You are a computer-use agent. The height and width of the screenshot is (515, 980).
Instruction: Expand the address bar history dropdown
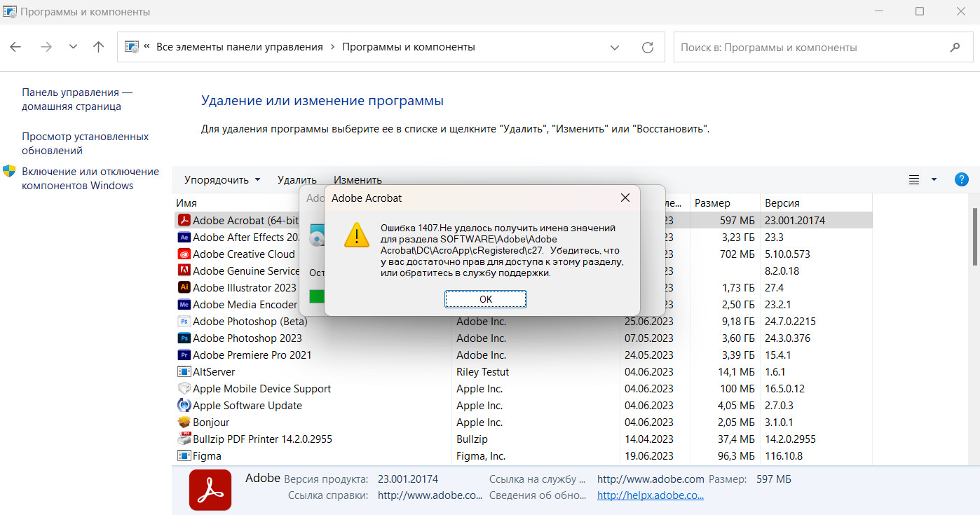pyautogui.click(x=615, y=48)
